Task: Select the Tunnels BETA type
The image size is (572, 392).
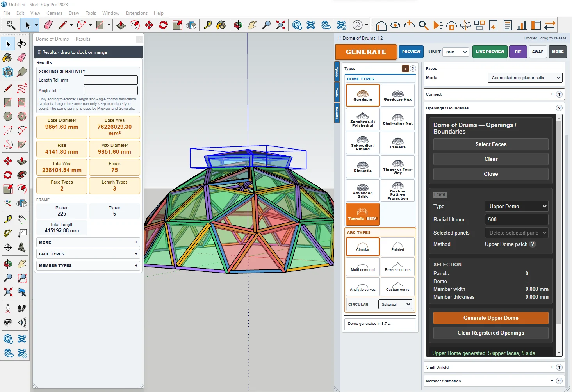Action: [363, 214]
